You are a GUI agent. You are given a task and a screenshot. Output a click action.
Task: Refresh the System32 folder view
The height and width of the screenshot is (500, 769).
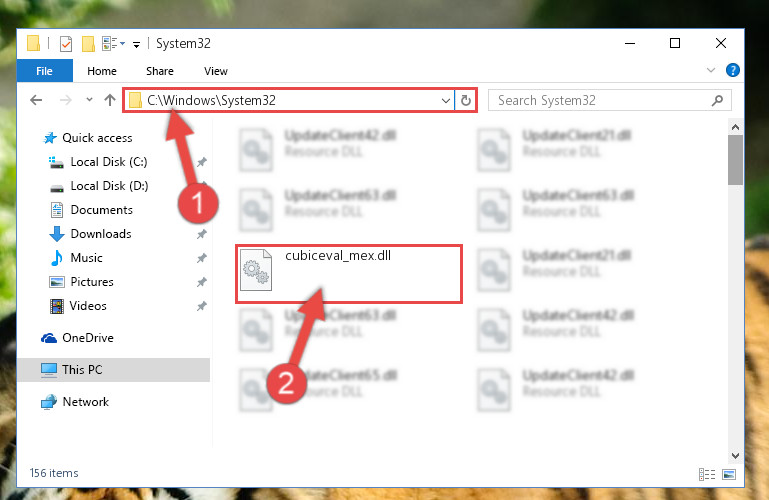[x=466, y=100]
